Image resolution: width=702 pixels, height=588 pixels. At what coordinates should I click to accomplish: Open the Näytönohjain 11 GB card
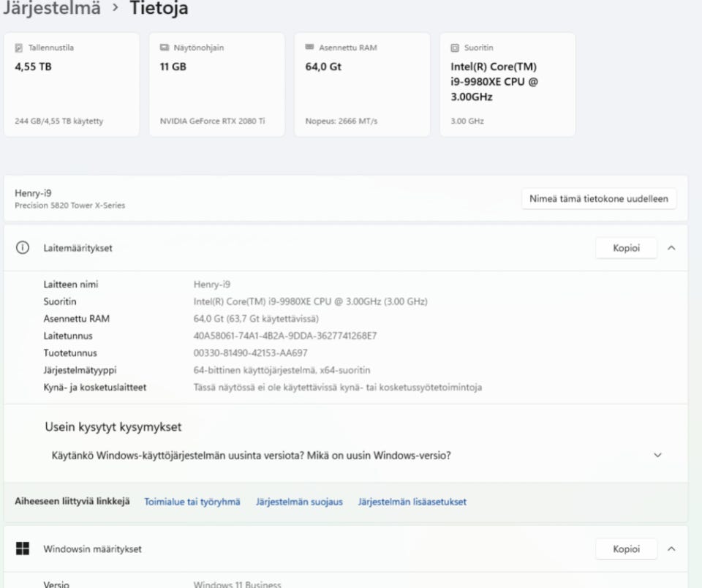coord(216,84)
